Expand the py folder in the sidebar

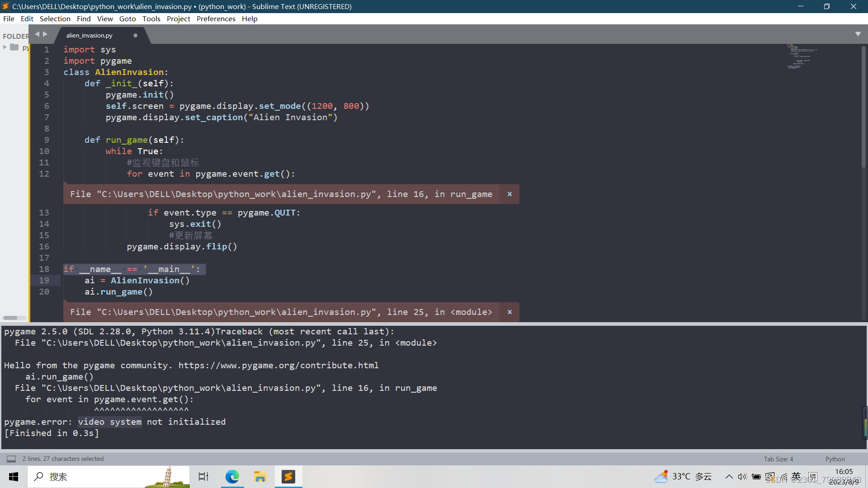click(5, 47)
